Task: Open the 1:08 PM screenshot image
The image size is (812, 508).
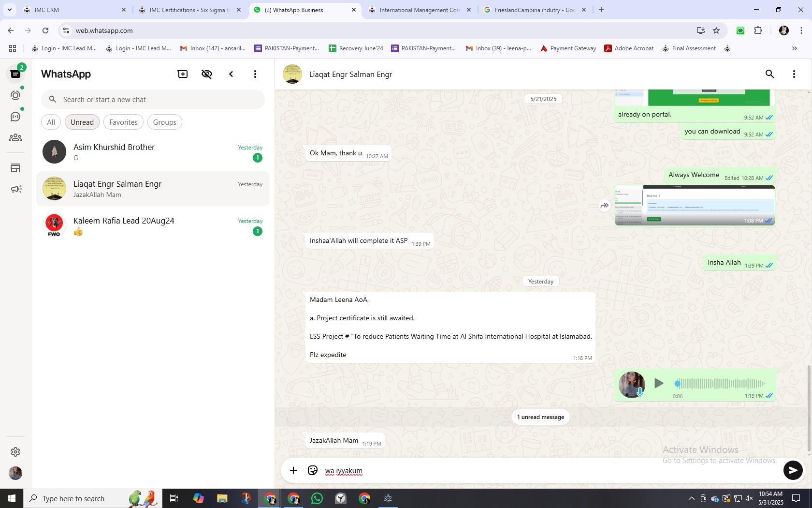Action: pyautogui.click(x=695, y=205)
